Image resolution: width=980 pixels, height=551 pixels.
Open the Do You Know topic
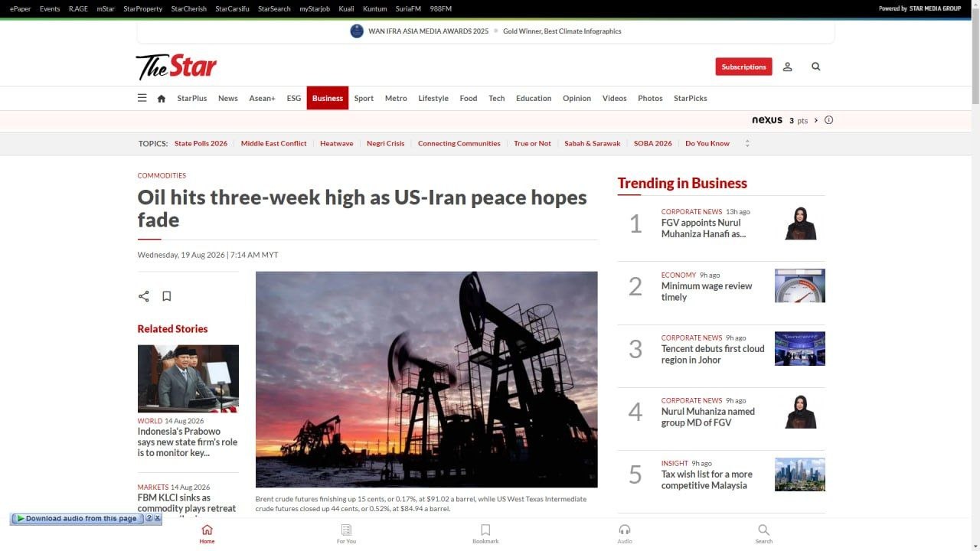point(707,143)
